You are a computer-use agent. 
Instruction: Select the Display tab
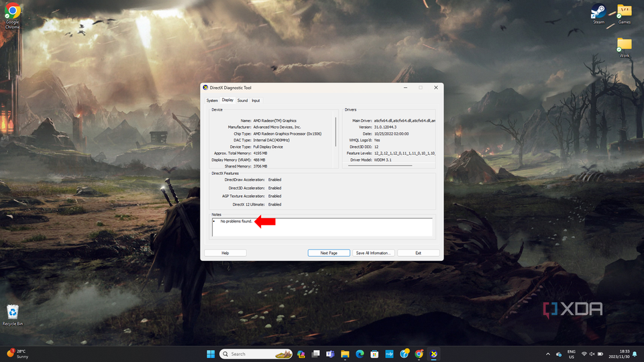click(x=227, y=100)
